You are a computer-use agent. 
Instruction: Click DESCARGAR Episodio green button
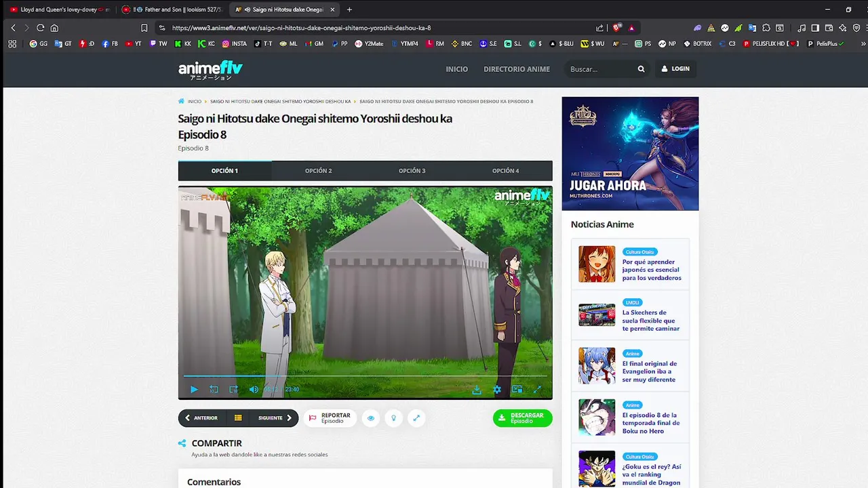click(523, 418)
